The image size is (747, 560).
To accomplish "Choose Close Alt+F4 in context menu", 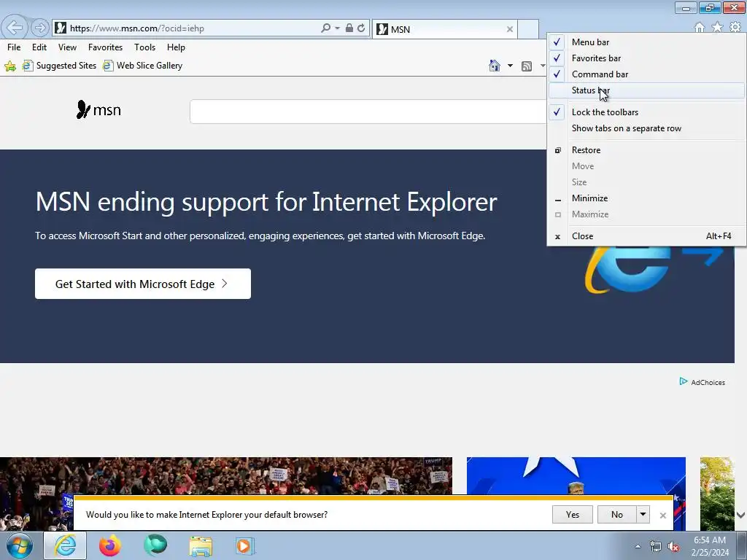I will [x=646, y=236].
